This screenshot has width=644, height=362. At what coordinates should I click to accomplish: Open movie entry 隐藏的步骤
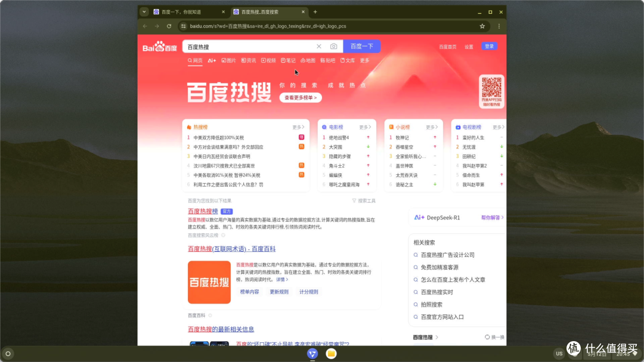340,157
